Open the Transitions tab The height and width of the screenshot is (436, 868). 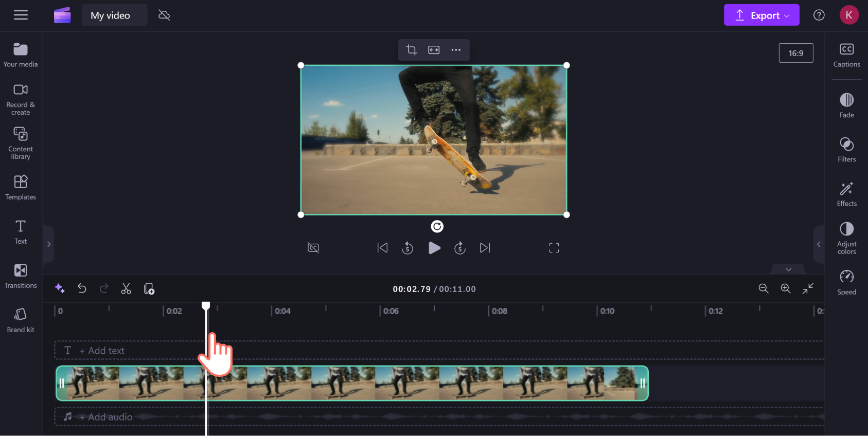tap(21, 276)
